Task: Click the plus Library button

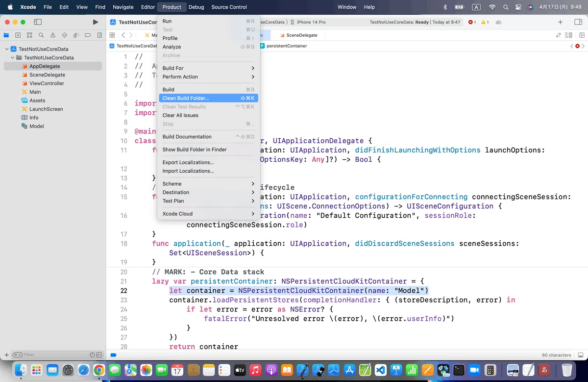Action: click(x=561, y=22)
